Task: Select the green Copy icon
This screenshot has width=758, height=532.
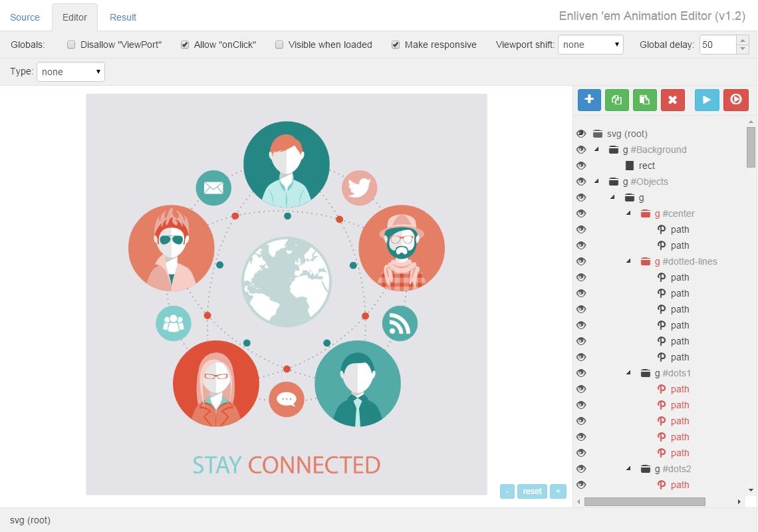Action: [x=616, y=100]
